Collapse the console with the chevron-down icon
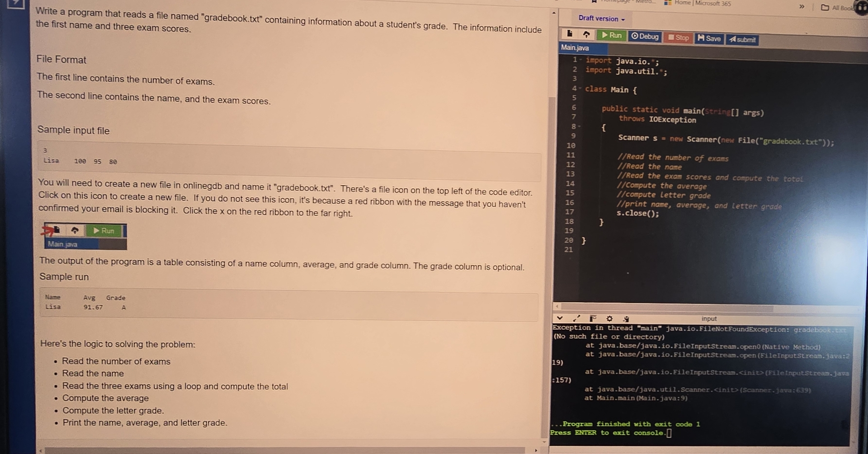This screenshot has width=868, height=454. [560, 318]
